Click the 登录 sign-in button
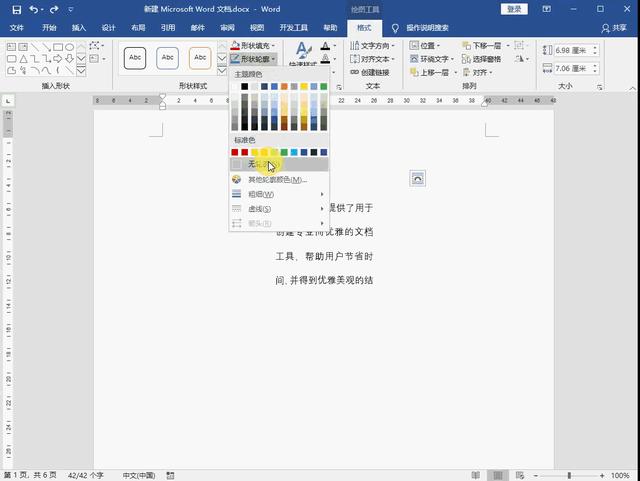The width and height of the screenshot is (640, 481). (x=514, y=9)
